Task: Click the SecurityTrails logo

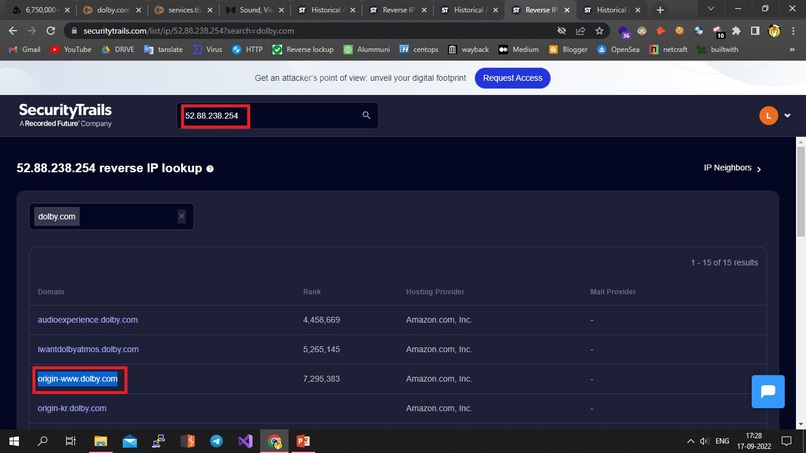Action: 65,115
